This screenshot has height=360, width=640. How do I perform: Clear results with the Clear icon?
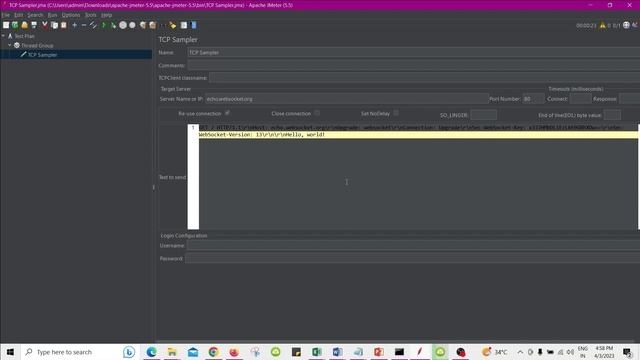142,25
